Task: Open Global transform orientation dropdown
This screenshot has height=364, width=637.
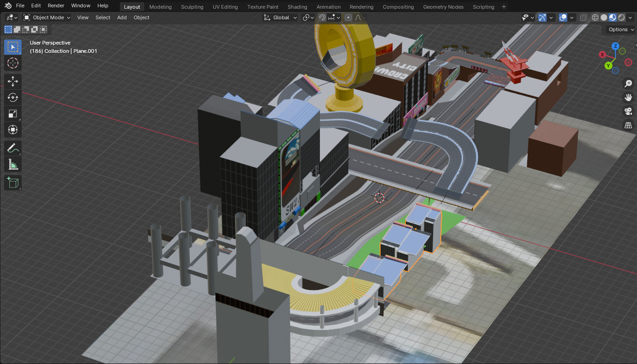Action: point(280,17)
